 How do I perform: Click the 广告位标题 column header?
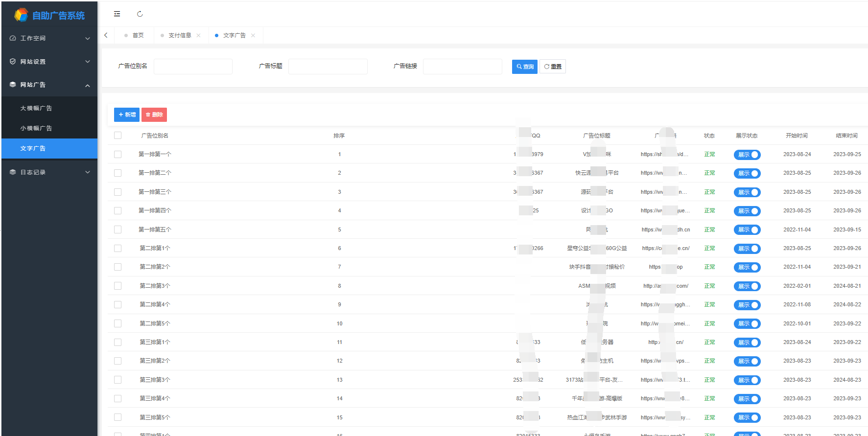point(597,136)
